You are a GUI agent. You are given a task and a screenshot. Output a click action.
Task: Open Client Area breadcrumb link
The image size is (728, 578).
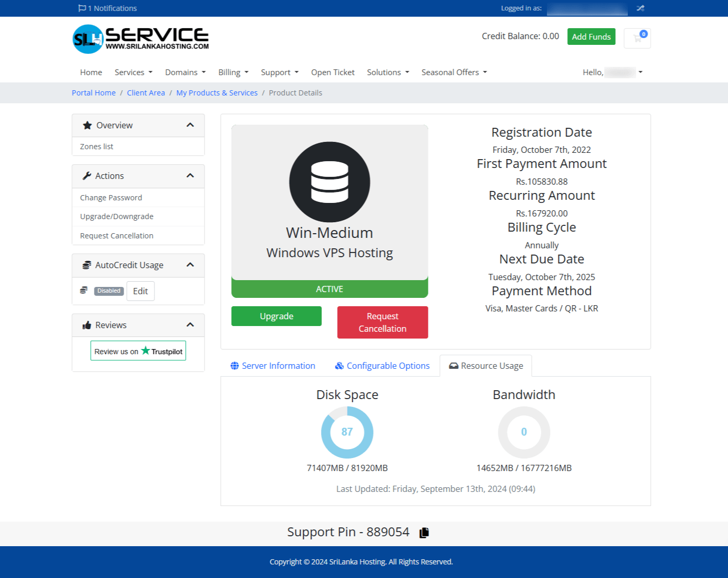pyautogui.click(x=146, y=93)
